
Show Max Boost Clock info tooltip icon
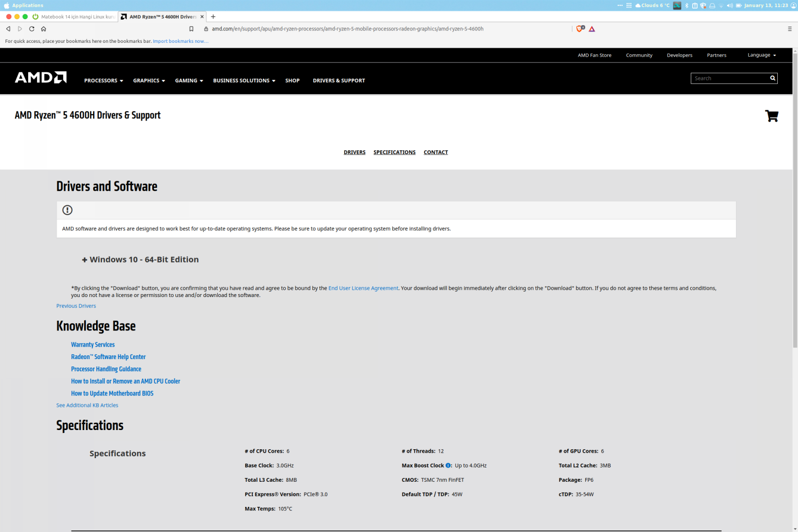pos(448,465)
